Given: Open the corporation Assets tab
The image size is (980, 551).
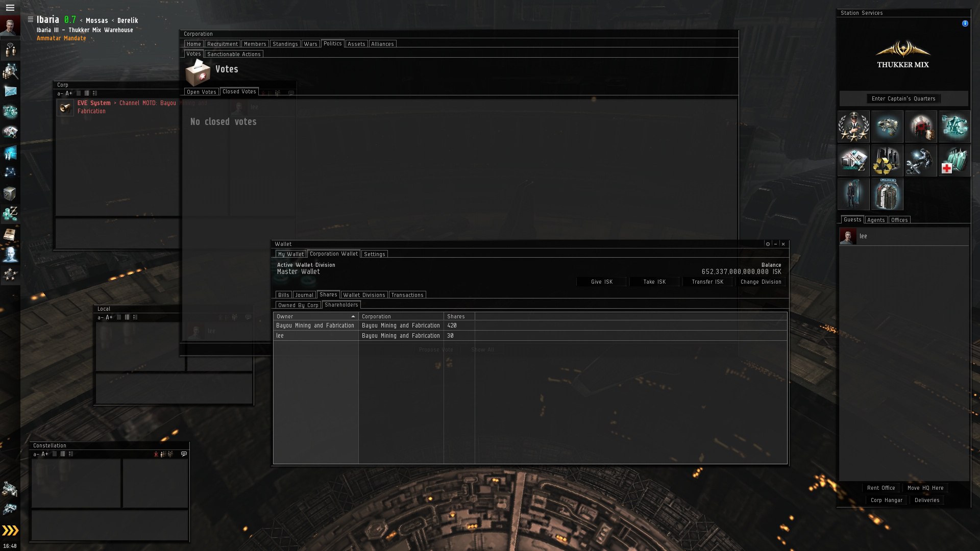Looking at the screenshot, I should (356, 44).
